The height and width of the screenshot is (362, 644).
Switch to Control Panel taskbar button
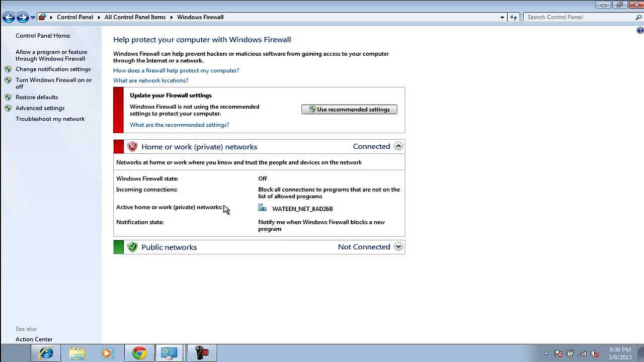170,353
